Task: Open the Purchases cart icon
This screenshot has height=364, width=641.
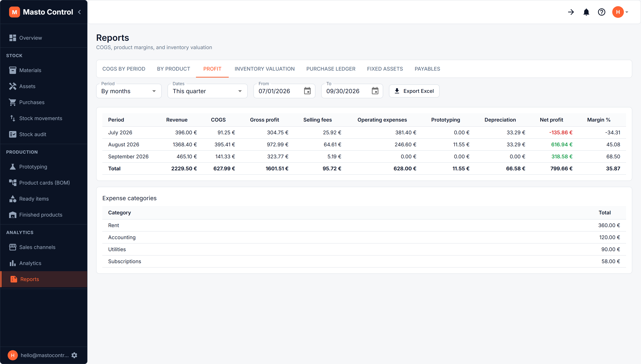Action: pyautogui.click(x=13, y=102)
